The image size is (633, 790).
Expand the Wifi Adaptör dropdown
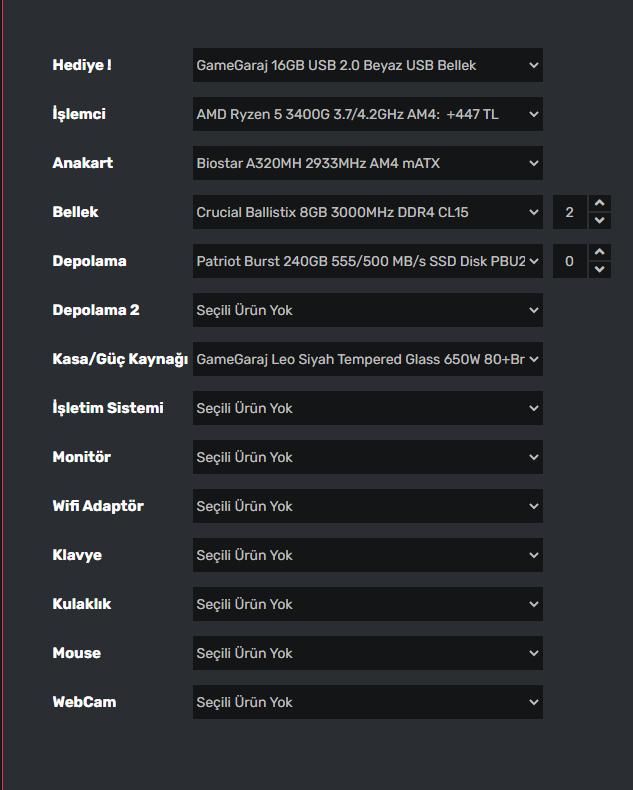(367, 506)
